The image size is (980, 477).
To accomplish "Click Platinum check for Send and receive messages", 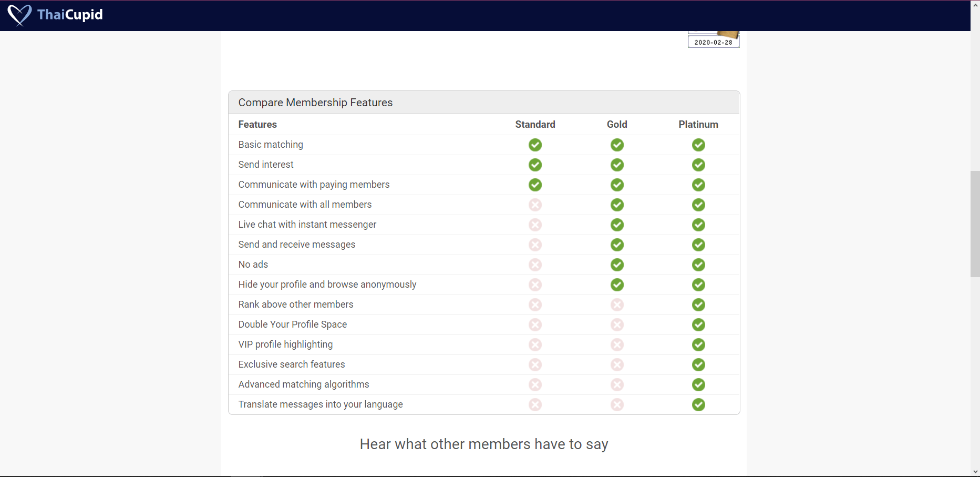I will point(698,245).
